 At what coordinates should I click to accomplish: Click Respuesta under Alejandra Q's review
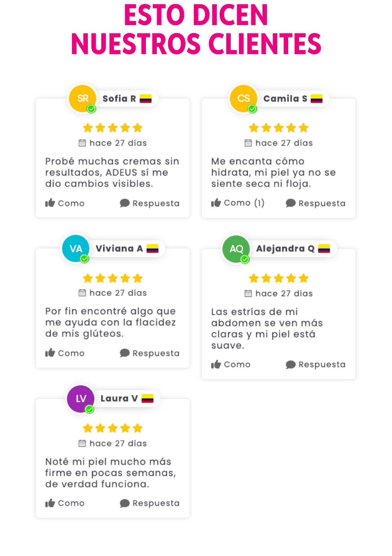point(322,365)
